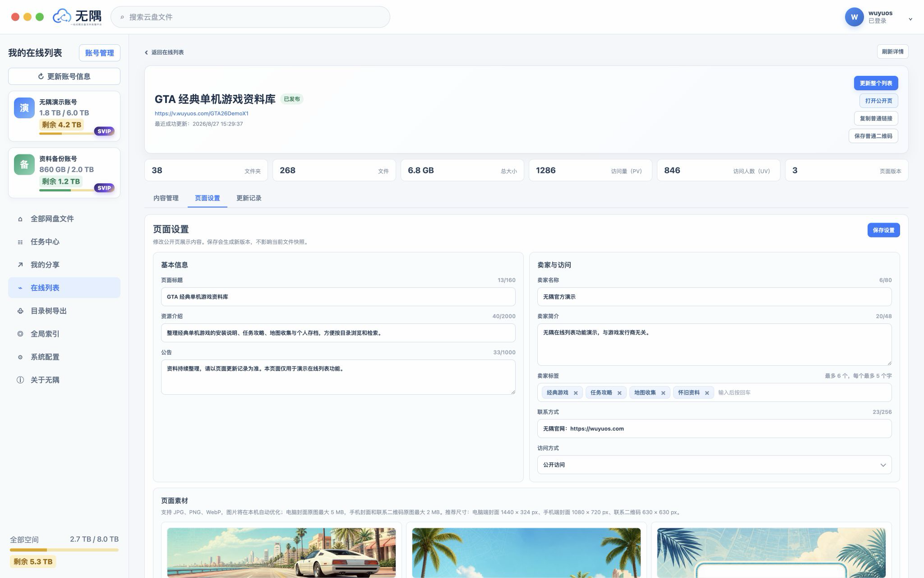Click the 卖家名称 input field
Image resolution: width=924 pixels, height=578 pixels.
click(x=714, y=297)
